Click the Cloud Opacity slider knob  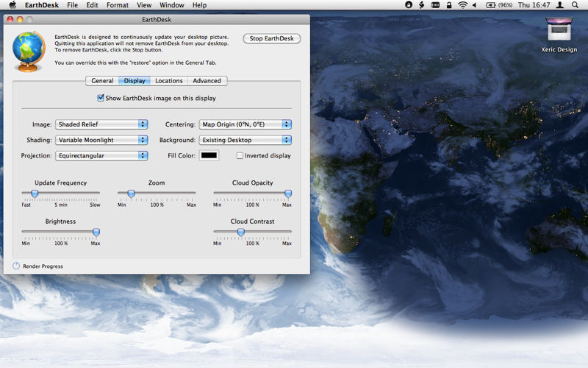[288, 194]
